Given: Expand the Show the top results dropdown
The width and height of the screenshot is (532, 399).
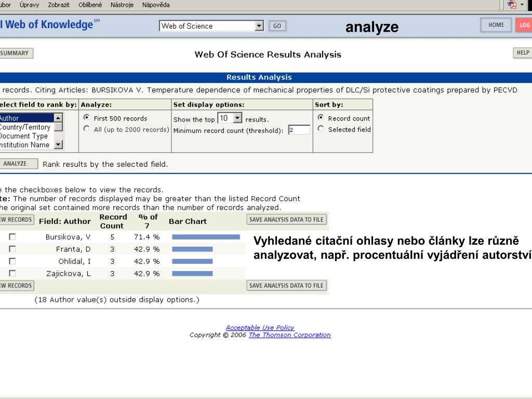Looking at the screenshot, I should point(237,118).
